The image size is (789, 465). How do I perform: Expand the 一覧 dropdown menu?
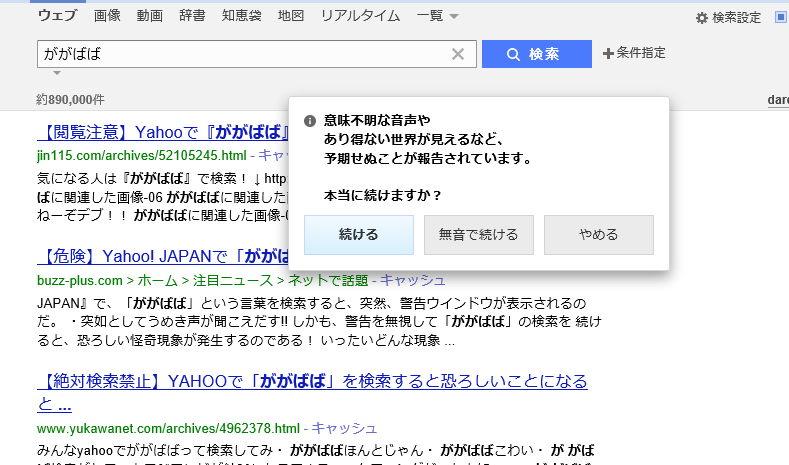(437, 17)
